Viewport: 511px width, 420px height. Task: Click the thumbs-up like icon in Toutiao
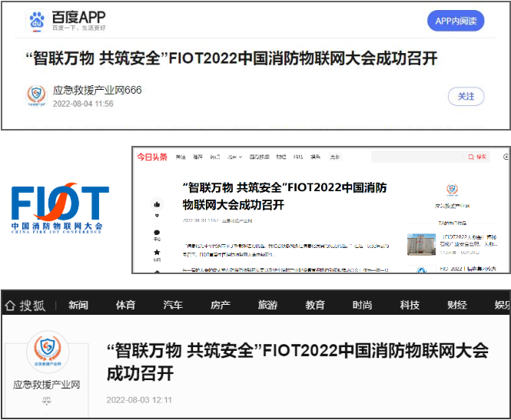[157, 205]
